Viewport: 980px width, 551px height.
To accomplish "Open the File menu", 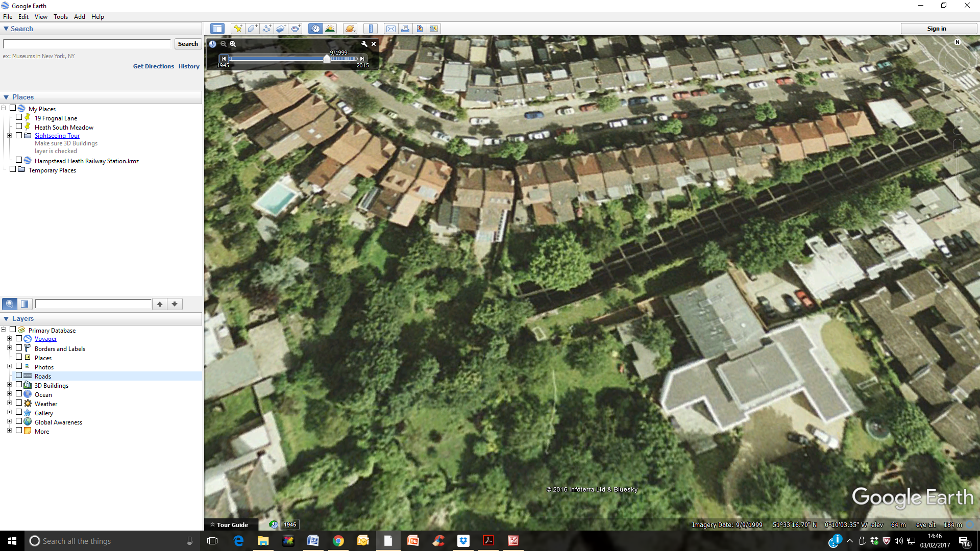I will click(x=8, y=16).
